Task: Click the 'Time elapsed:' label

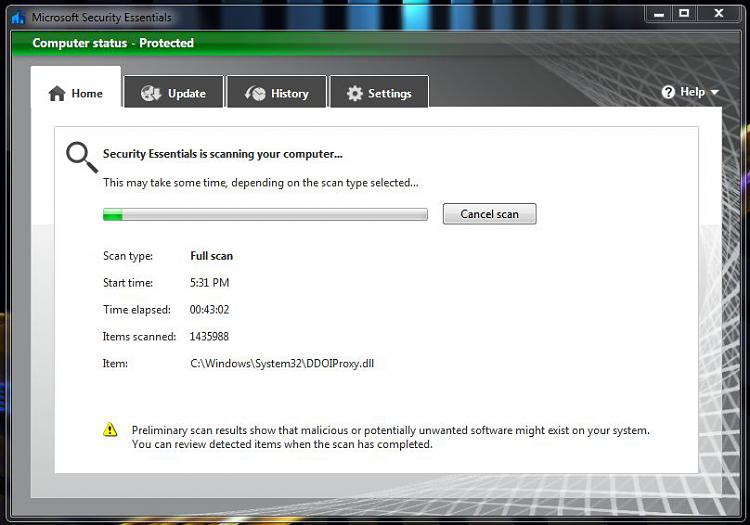Action: [x=137, y=309]
